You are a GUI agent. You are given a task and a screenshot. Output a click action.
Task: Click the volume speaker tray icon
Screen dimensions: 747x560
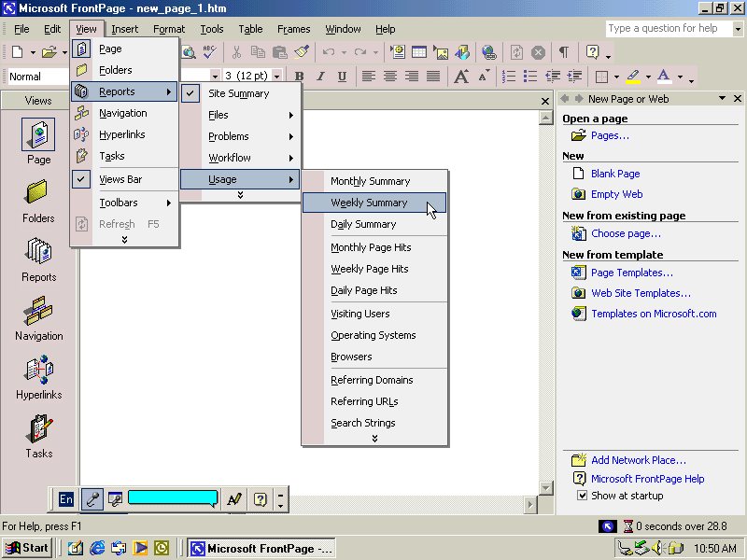tap(657, 548)
